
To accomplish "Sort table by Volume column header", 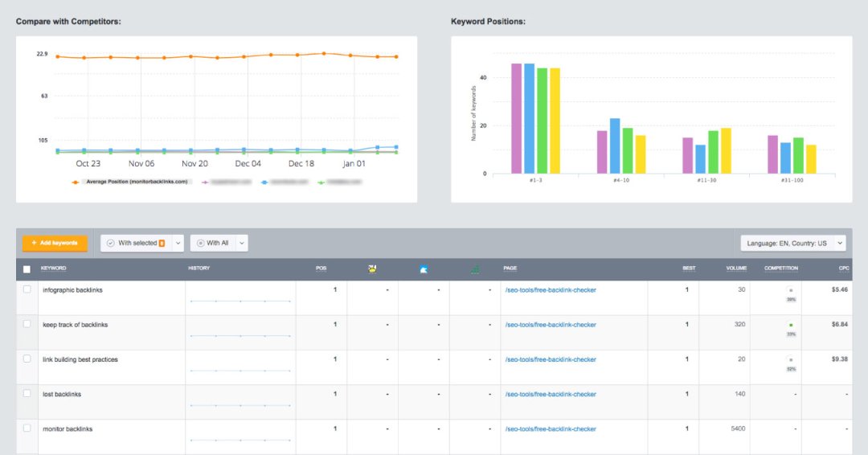I will tap(736, 268).
